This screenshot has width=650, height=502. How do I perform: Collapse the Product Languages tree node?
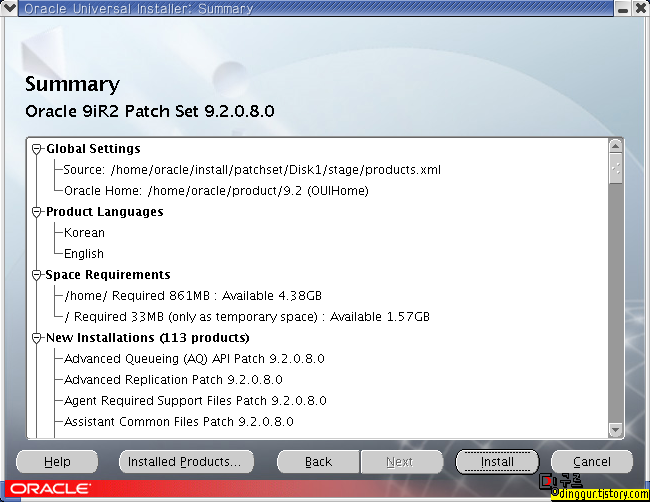point(37,212)
